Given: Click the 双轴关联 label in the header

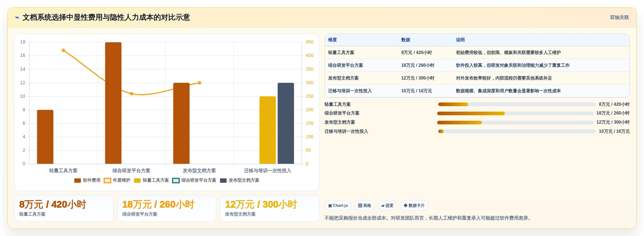Looking at the screenshot, I should click(x=619, y=18).
